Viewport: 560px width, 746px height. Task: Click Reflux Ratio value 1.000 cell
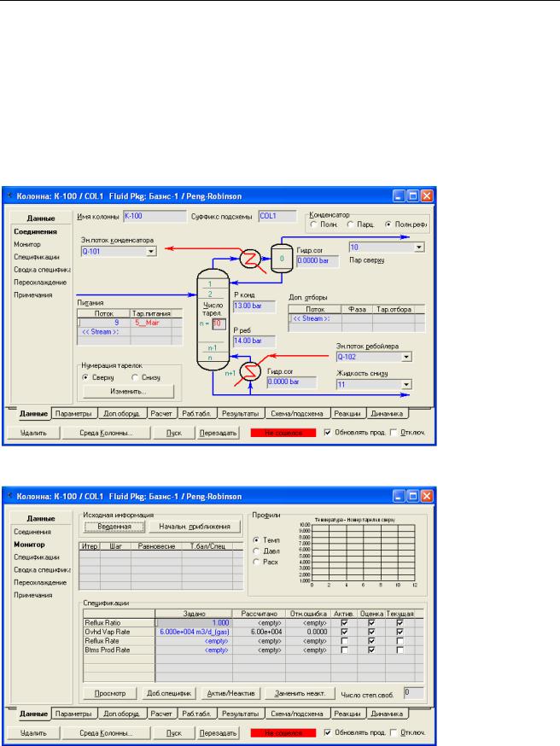194,623
